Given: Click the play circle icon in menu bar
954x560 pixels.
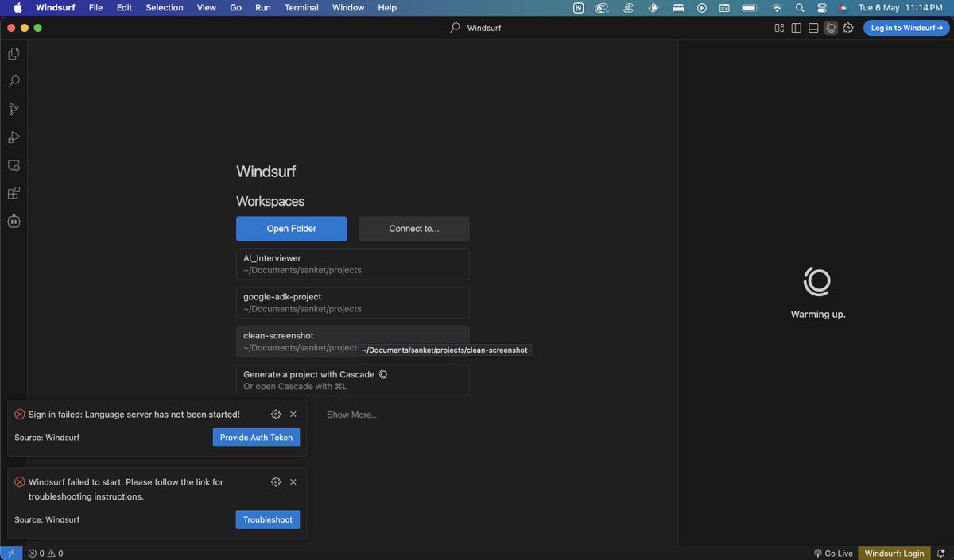Looking at the screenshot, I should [702, 8].
